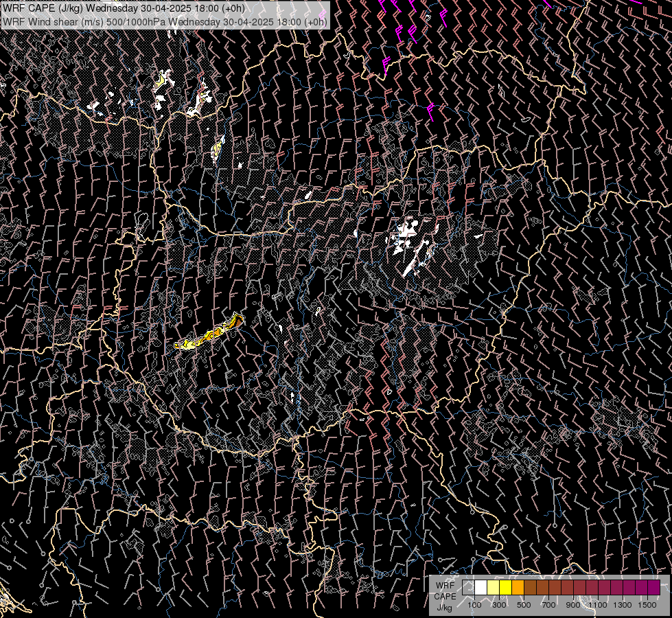
Task: Click the legend label 300
Action: (499, 605)
